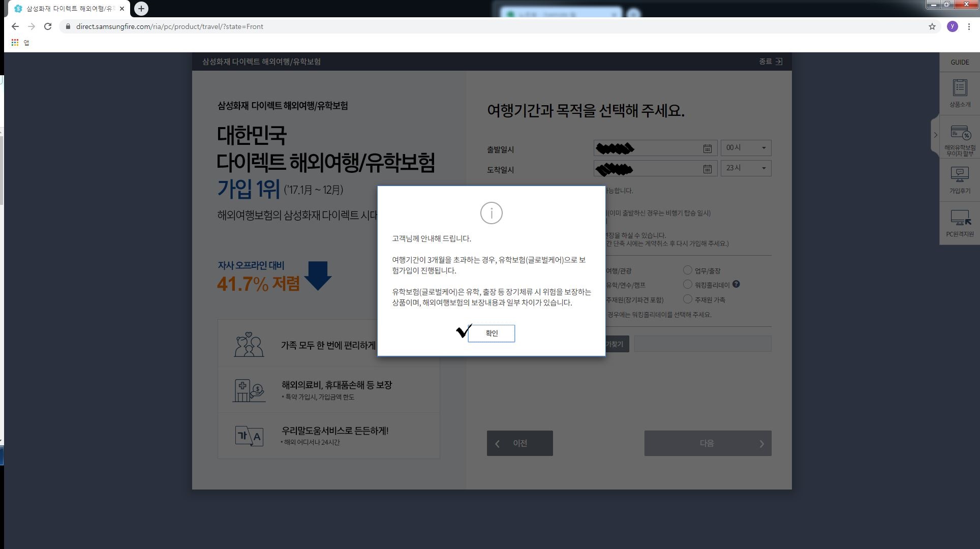Select the 삼성화재 다이렉트 해외여행 tab
The image size is (980, 549).
pyautogui.click(x=69, y=9)
